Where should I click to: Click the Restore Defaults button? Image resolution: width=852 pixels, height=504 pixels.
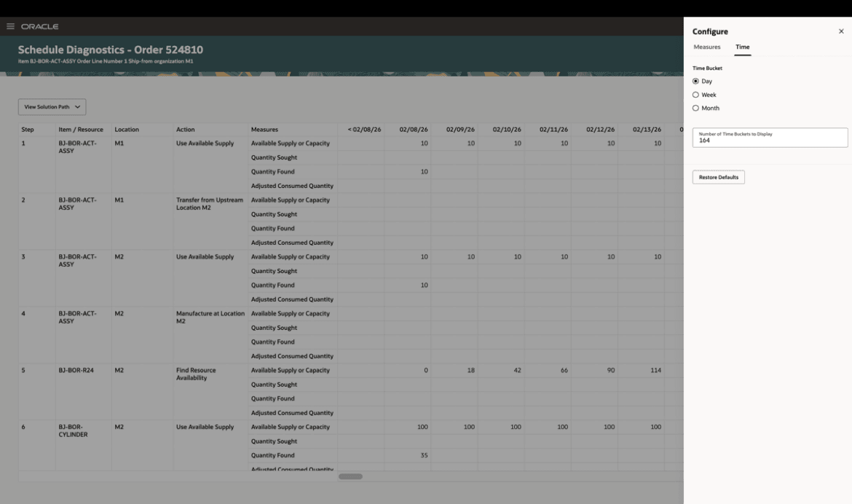click(x=718, y=176)
